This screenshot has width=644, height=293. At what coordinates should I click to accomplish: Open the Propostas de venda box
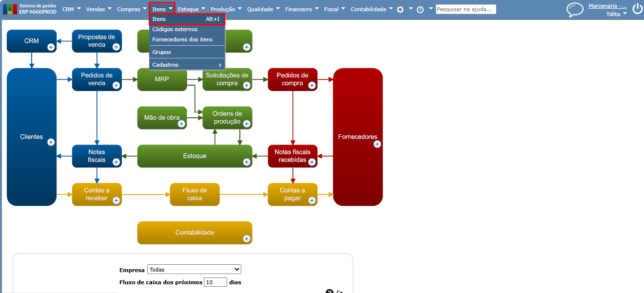(x=97, y=41)
